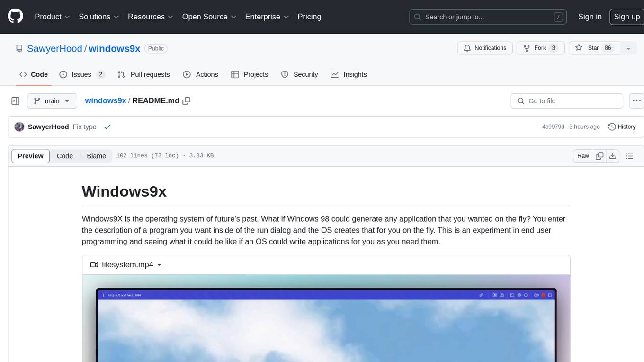Open commit 4c9979d
Screen dimensions: 644x362
[x=553, y=127]
